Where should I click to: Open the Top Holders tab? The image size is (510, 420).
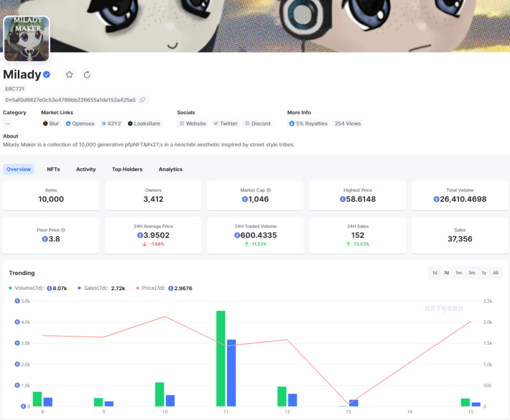(x=127, y=169)
